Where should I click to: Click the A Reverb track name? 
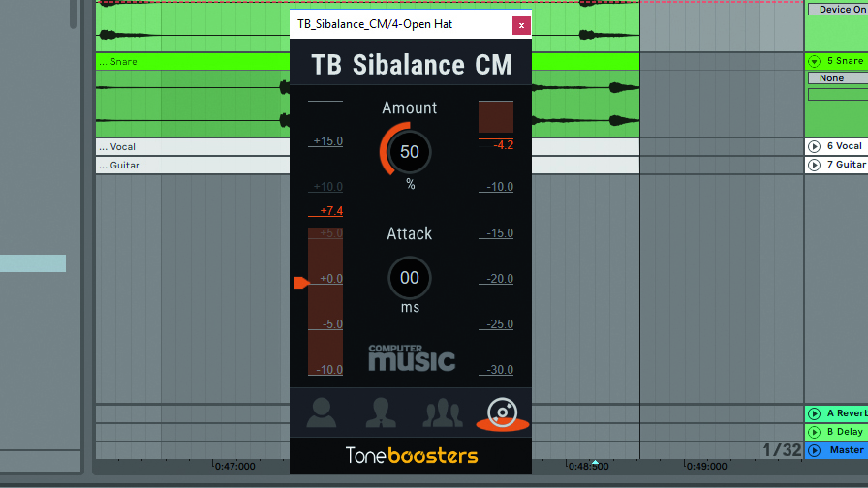tap(847, 413)
